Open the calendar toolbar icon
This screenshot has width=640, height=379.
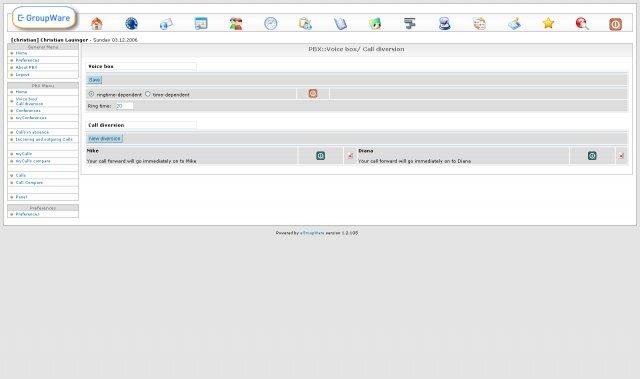tap(201, 24)
